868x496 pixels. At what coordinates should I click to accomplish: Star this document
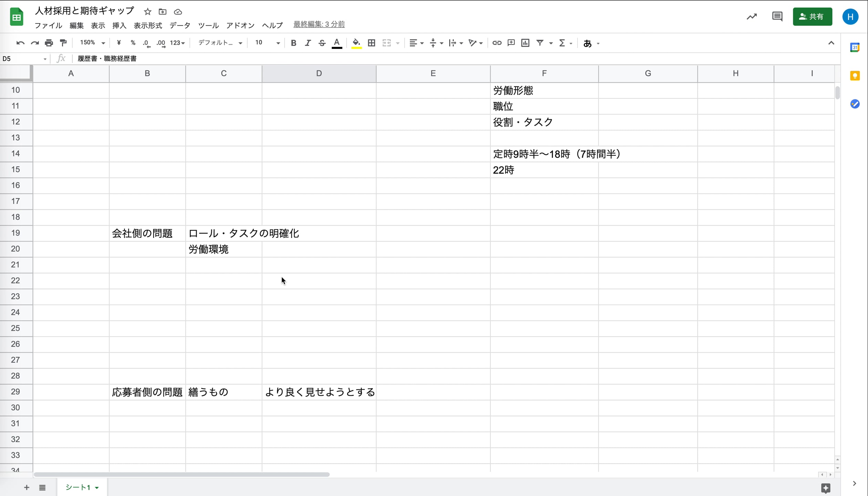click(x=147, y=12)
